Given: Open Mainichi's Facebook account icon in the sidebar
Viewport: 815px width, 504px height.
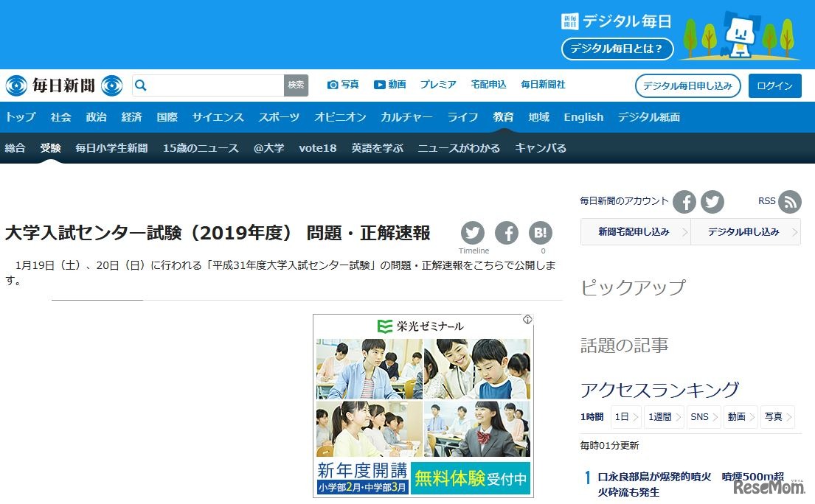Looking at the screenshot, I should [x=684, y=201].
